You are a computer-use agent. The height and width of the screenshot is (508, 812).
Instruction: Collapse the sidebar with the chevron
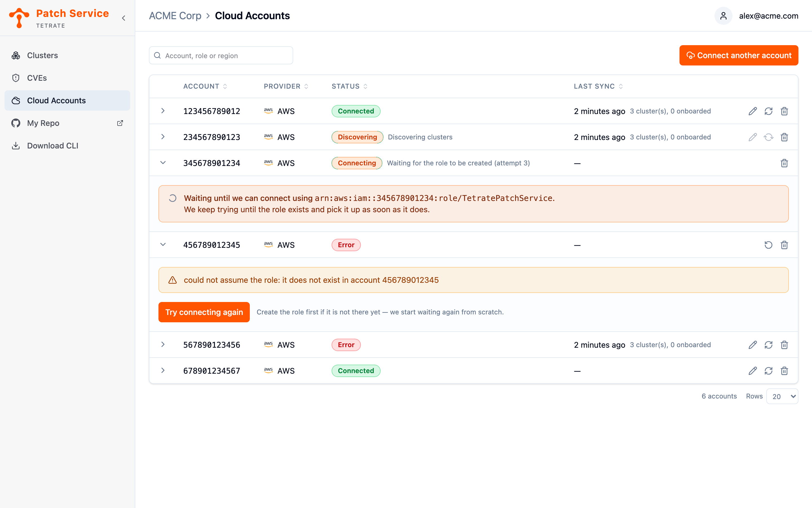tap(123, 18)
